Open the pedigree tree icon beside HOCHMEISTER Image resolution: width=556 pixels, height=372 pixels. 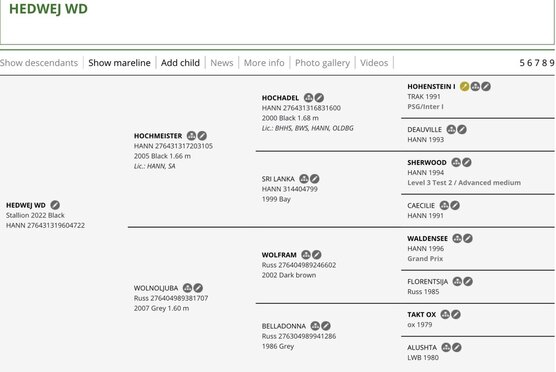[x=191, y=136]
